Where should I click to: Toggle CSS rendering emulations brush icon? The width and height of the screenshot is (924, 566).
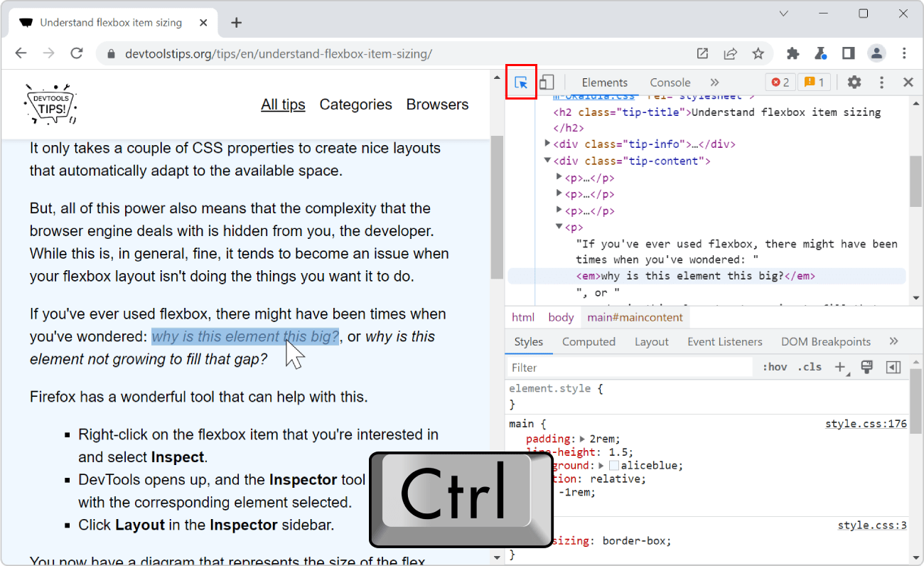[x=866, y=367]
